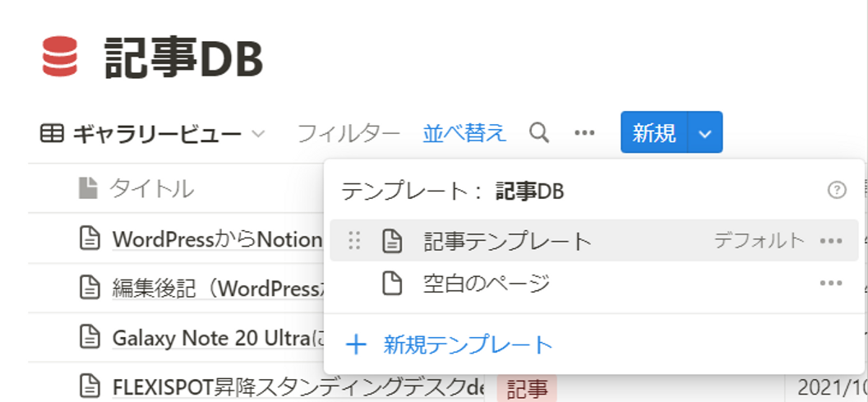This screenshot has width=868, height=402.
Task: Click the 記事DB page title
Action: point(184,58)
